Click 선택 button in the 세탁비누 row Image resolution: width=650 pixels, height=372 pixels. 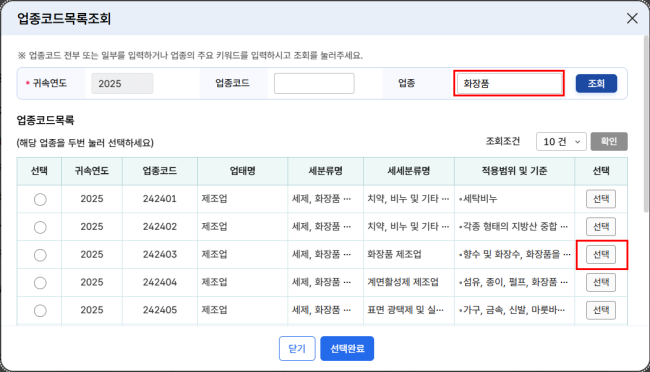601,199
